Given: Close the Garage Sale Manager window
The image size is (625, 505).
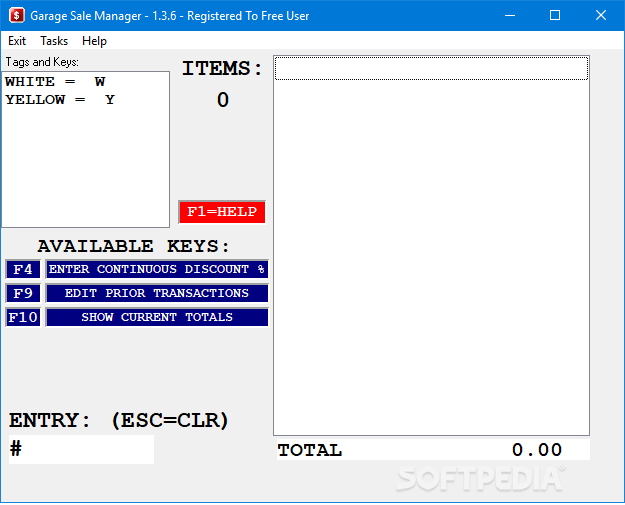Looking at the screenshot, I should click(601, 16).
